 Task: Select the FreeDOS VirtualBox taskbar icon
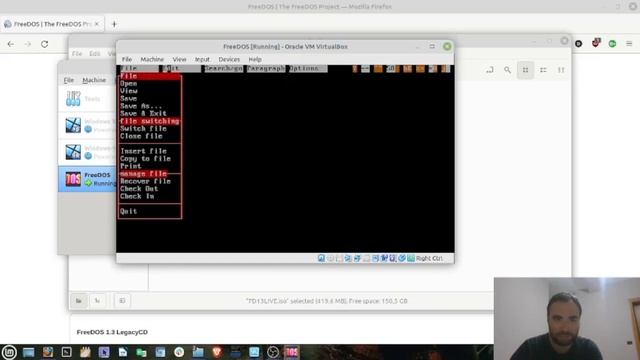[x=291, y=352]
